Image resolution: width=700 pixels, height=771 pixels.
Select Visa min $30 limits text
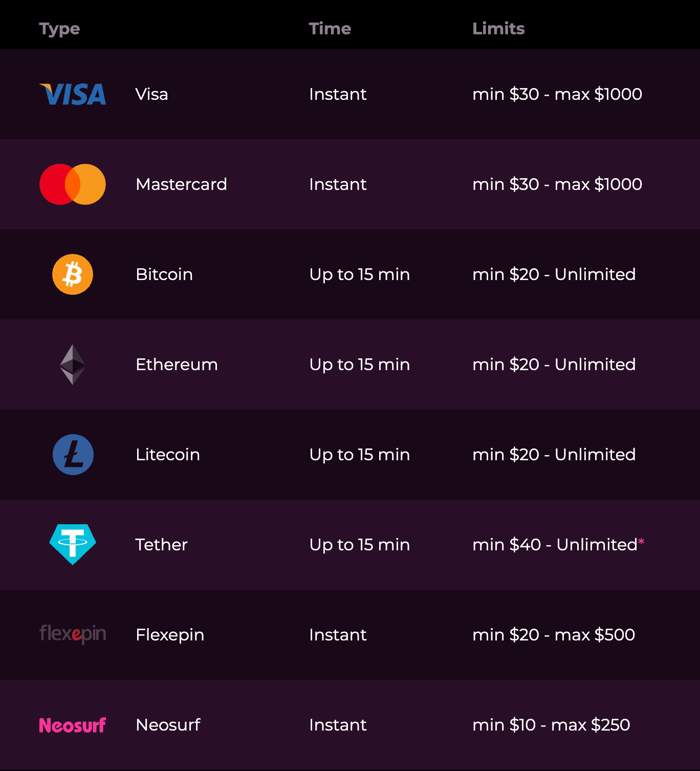coord(557,94)
